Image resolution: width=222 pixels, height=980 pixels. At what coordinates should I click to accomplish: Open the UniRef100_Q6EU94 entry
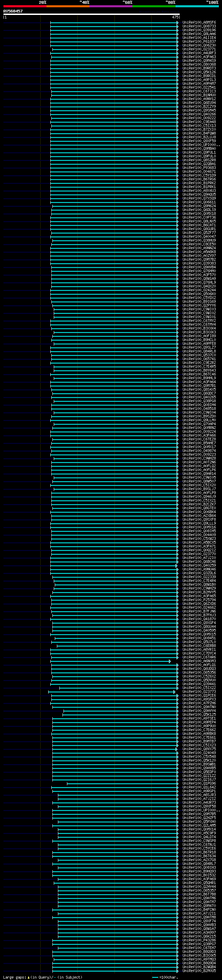pos(199,103)
